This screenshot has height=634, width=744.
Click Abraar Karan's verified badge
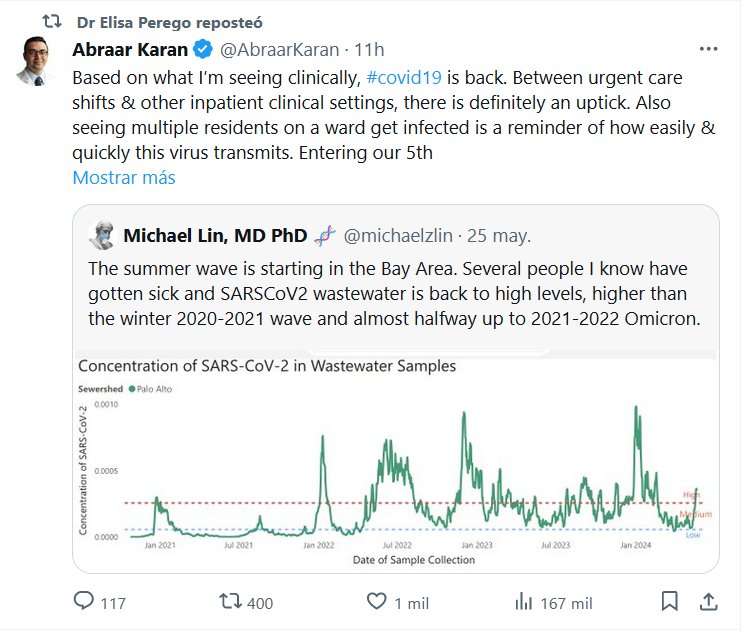coord(201,49)
